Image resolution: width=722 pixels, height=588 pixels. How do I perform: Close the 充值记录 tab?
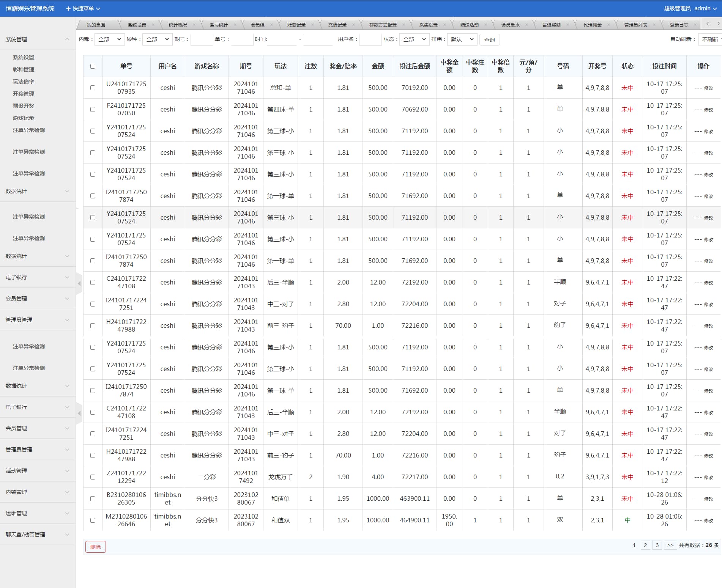tap(353, 25)
